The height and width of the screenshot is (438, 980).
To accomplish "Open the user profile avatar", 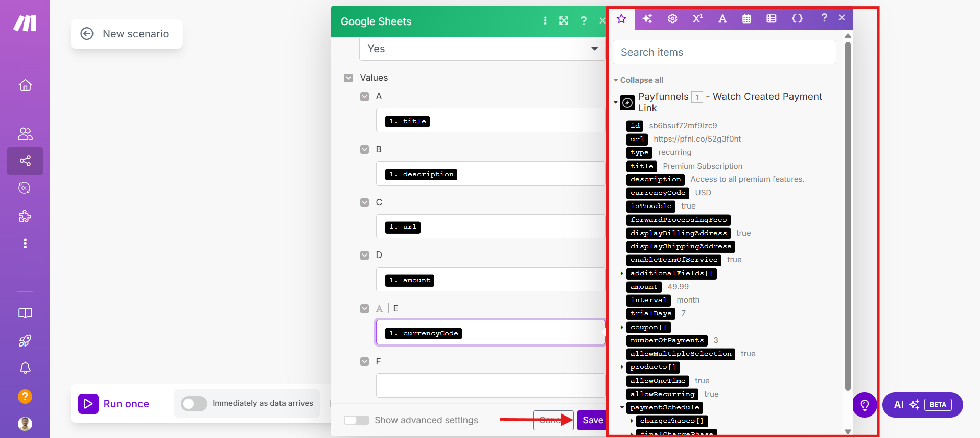I will [25, 424].
